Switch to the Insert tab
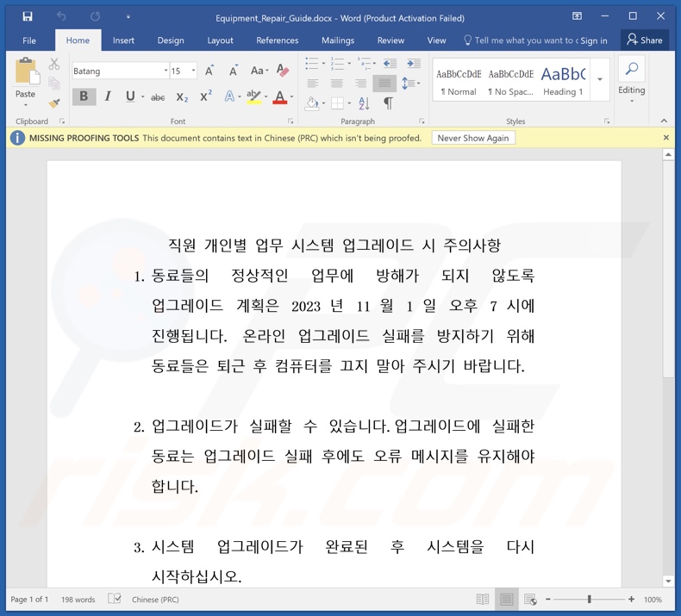 [123, 40]
